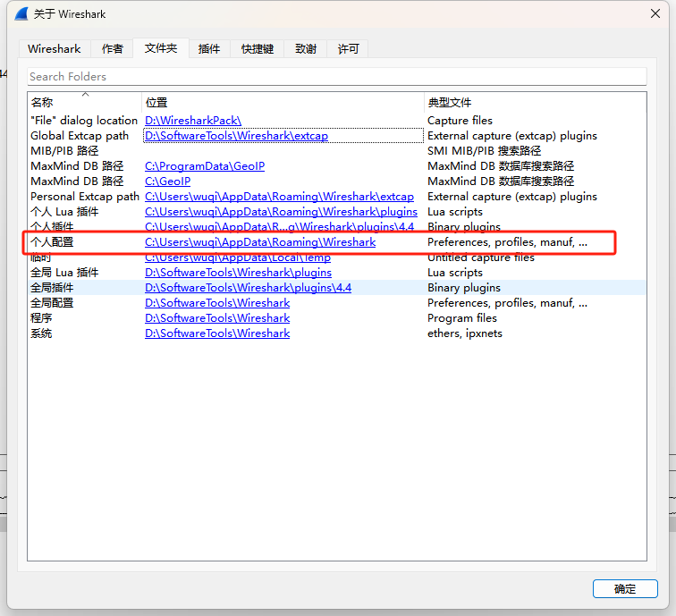The image size is (676, 616).
Task: Open the 个人 Lua 插件 plugins link
Action: 281,212
